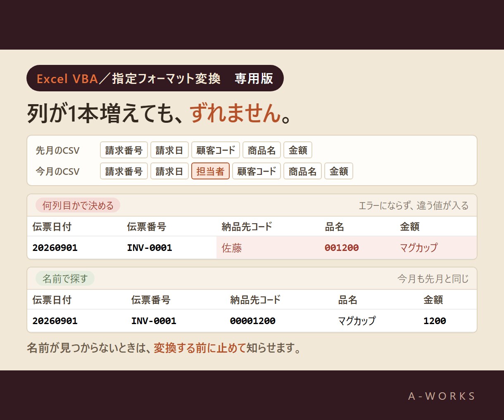
Task: Click 商品名 chip in 今月のCSV row
Action: coord(303,171)
